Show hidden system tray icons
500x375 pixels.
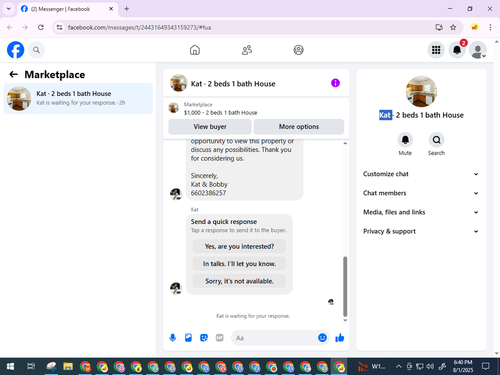[x=399, y=367]
